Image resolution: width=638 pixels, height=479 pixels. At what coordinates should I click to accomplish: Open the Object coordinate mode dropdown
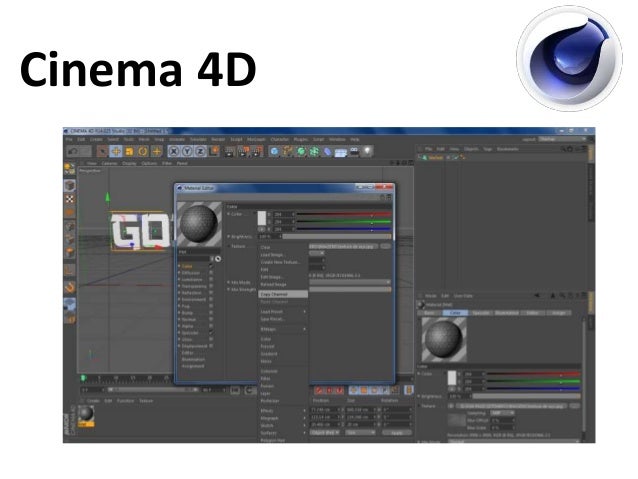pos(325,432)
